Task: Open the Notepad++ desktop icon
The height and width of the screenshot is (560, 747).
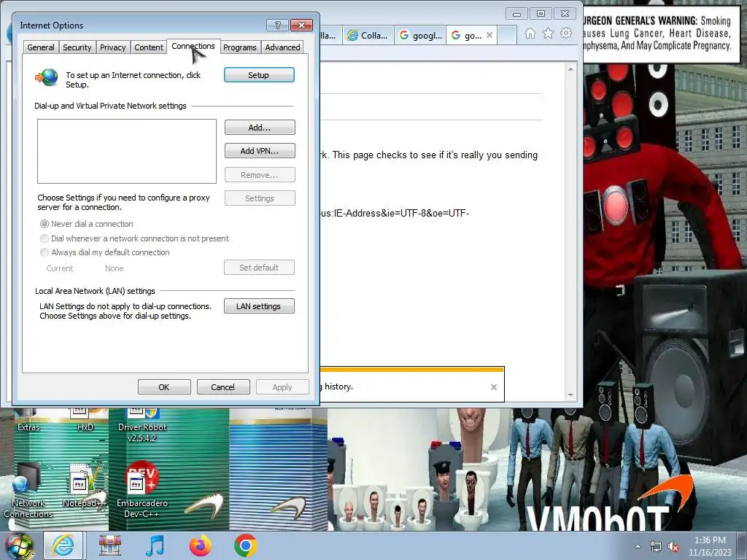Action: 84,486
